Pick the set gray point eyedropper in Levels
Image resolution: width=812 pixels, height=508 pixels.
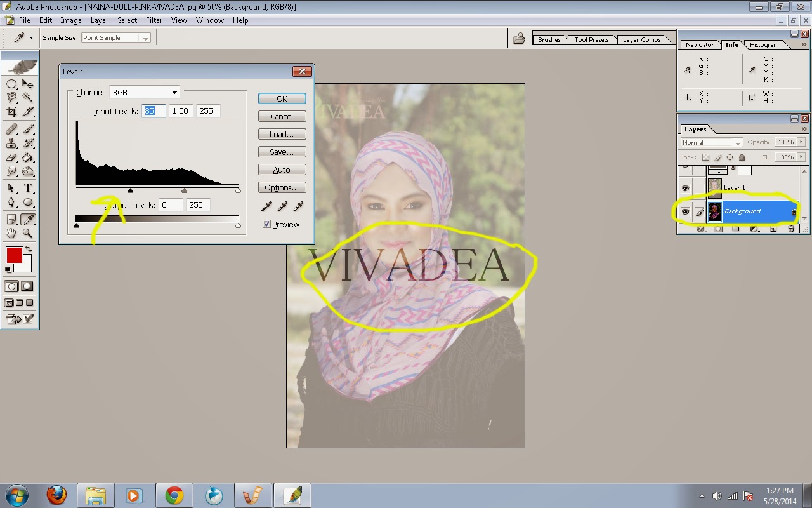[282, 206]
